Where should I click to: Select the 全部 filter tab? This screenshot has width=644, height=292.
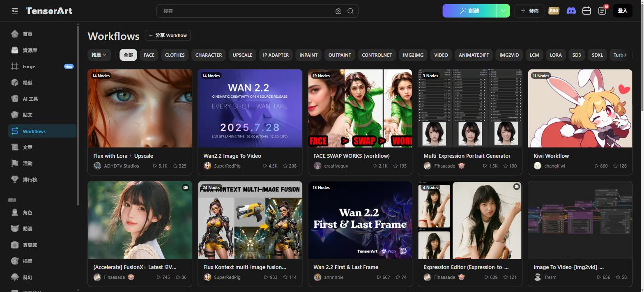128,55
